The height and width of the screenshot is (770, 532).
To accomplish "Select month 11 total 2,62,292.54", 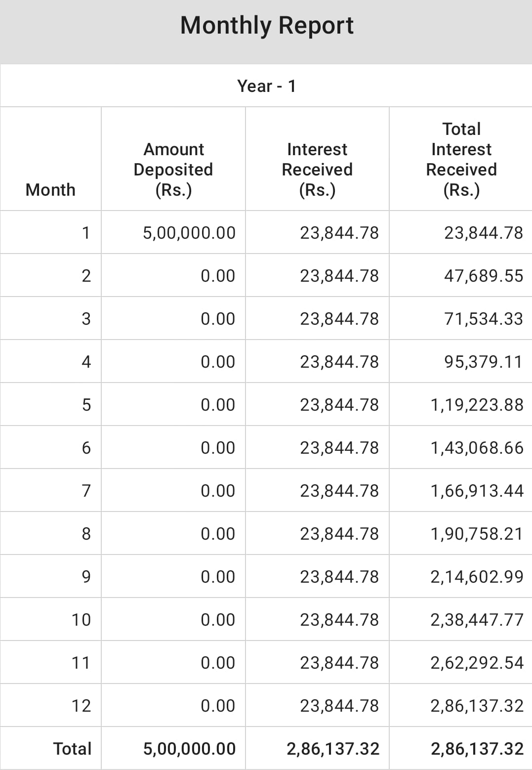I will pos(477,663).
